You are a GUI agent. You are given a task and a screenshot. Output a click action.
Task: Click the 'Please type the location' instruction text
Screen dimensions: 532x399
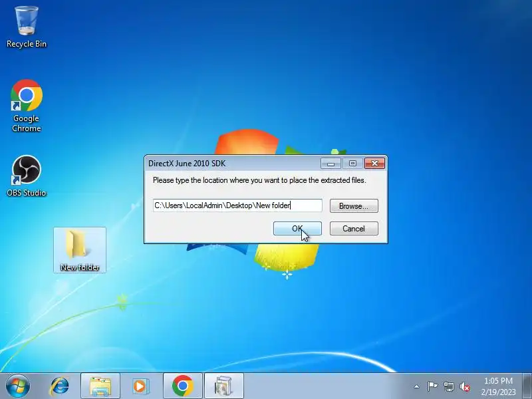coord(259,180)
